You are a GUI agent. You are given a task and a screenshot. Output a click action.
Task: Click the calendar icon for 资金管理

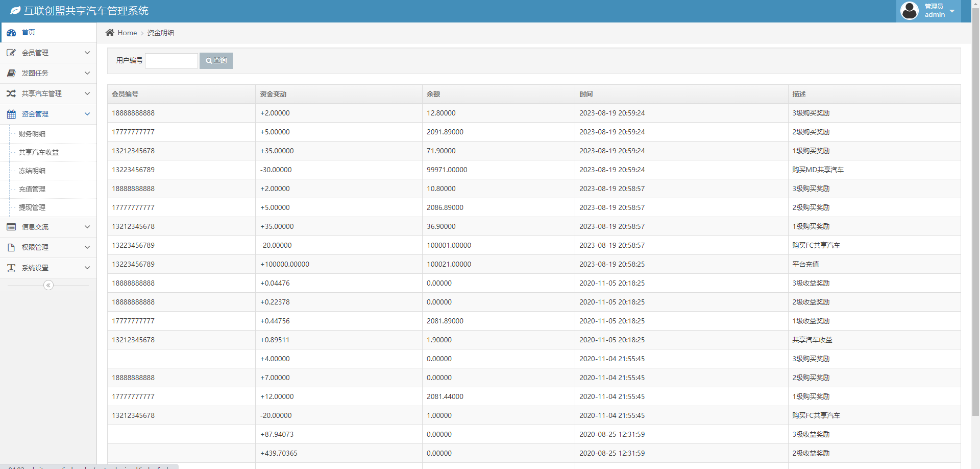coord(11,114)
